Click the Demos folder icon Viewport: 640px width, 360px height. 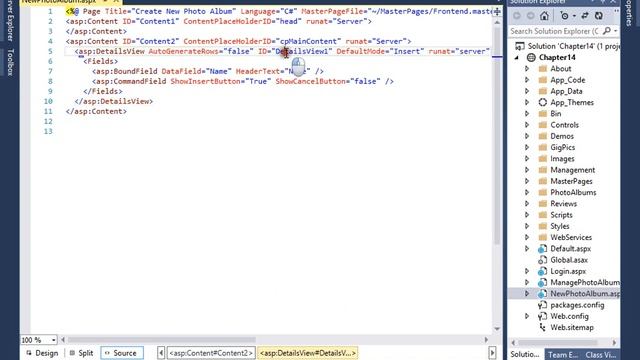[542, 136]
